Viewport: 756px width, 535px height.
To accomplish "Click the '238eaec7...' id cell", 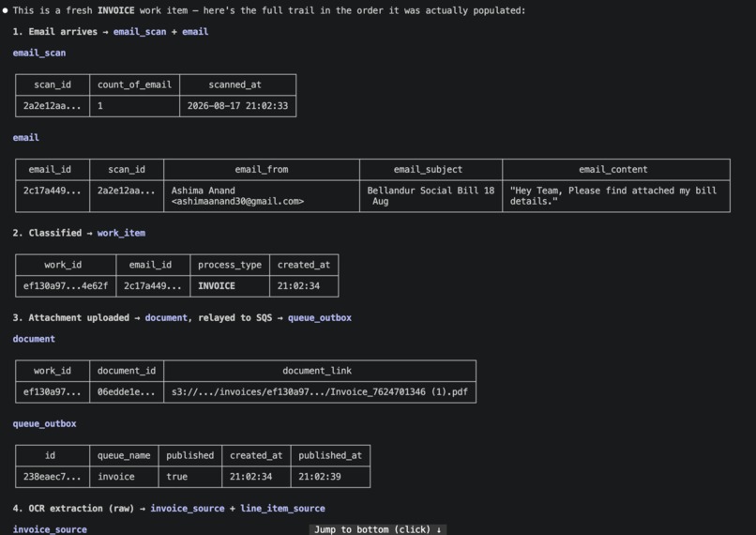I will (x=53, y=477).
